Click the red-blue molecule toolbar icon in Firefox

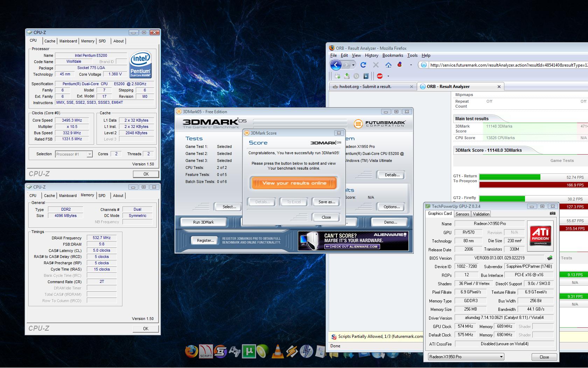coord(400,65)
